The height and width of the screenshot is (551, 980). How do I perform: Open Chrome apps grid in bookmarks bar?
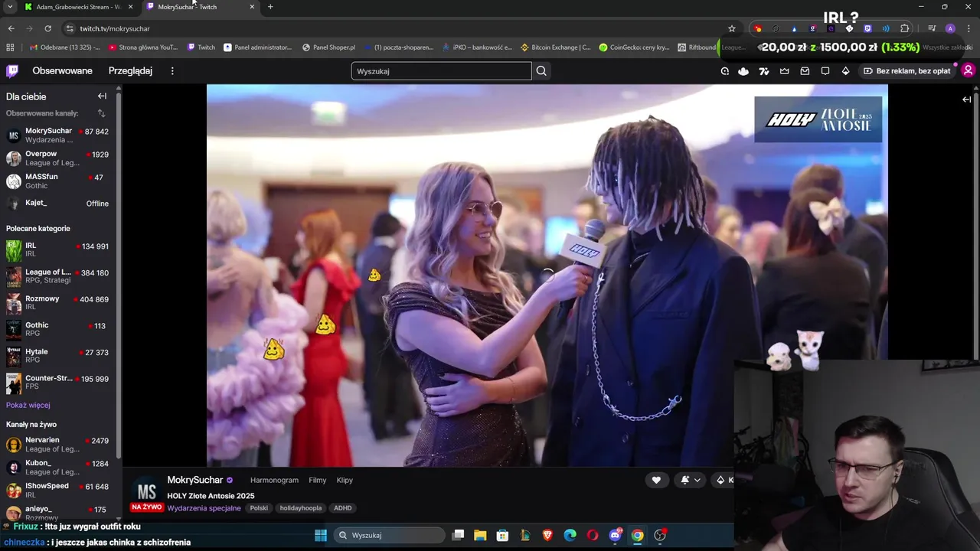pos(10,47)
